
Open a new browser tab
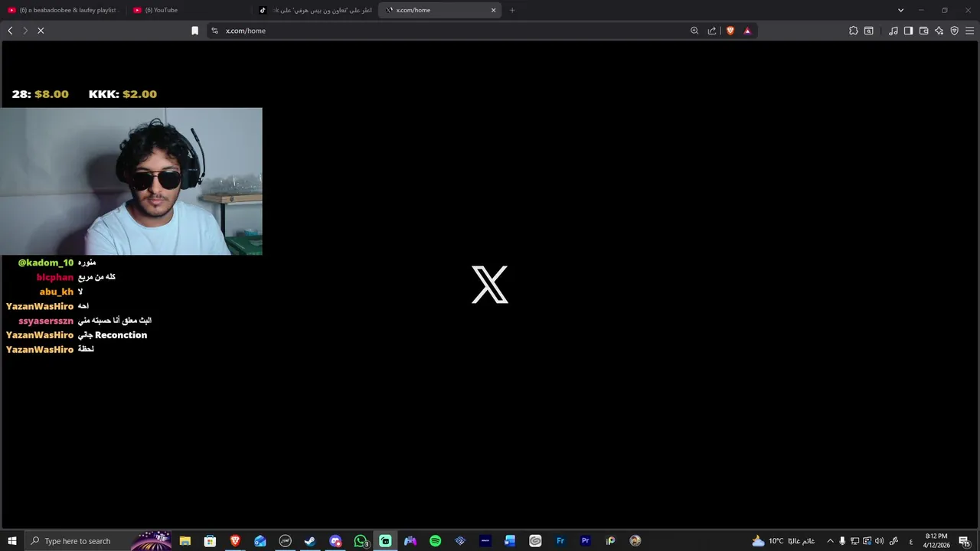(512, 10)
